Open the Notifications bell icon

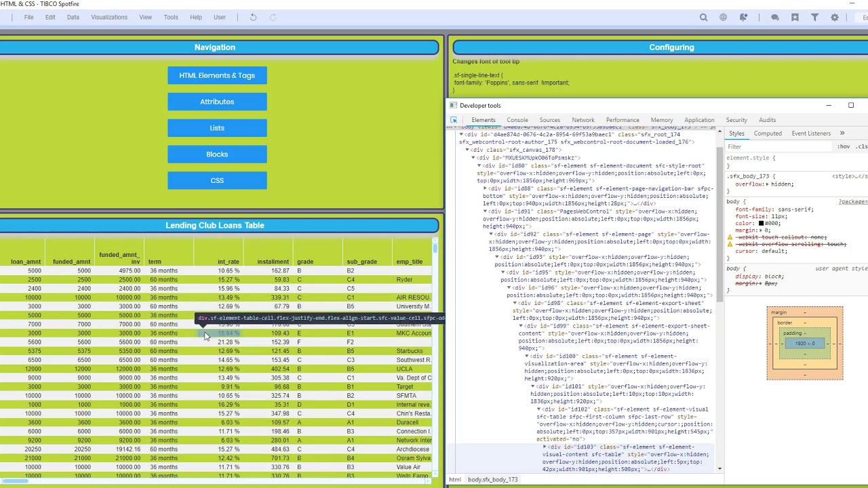(x=743, y=18)
